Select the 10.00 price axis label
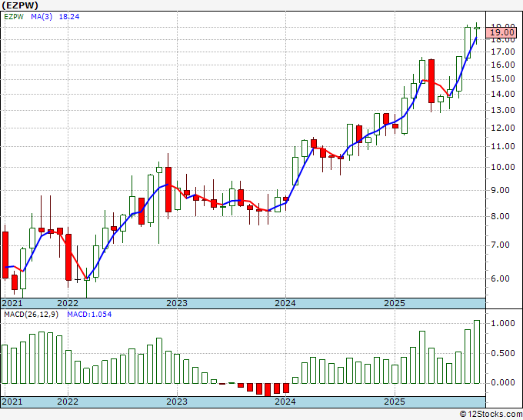 503,167
